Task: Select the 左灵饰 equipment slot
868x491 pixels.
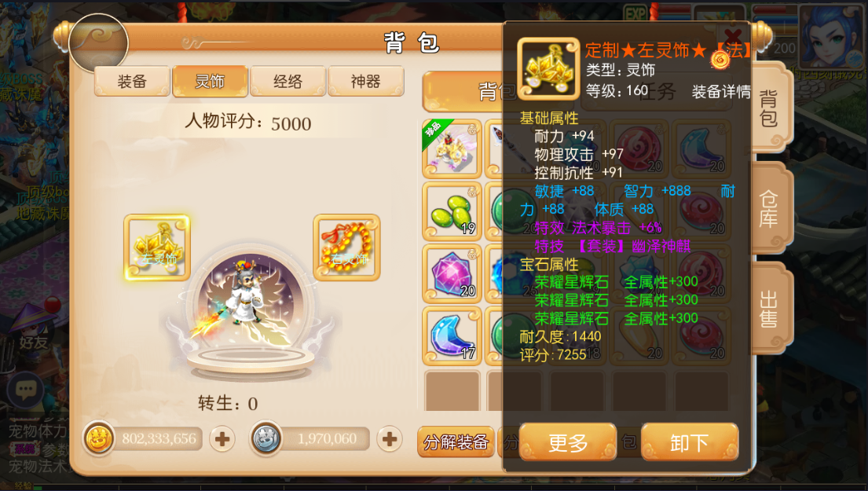Action: (157, 247)
